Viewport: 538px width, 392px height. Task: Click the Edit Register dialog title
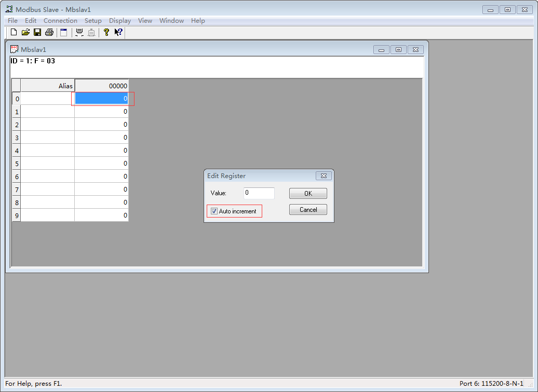[x=226, y=175]
